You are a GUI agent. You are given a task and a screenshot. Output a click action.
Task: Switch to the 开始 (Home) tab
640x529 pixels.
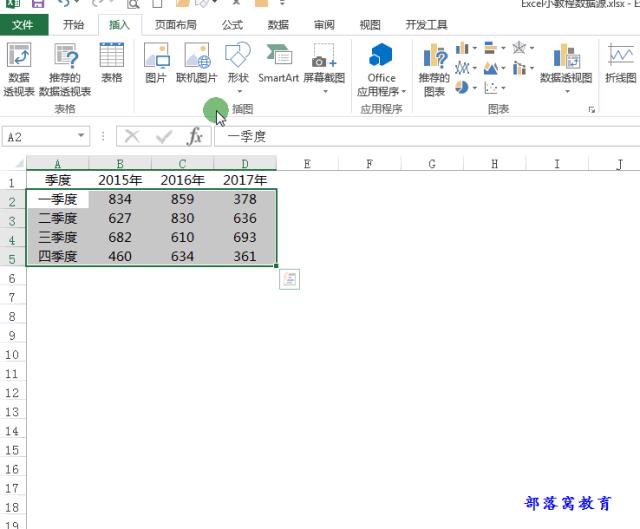[x=73, y=25]
